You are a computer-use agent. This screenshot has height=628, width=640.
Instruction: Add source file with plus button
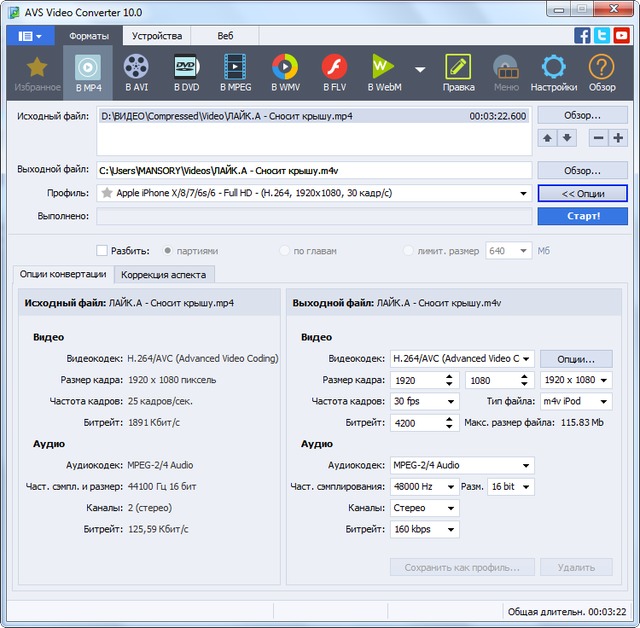coord(618,138)
